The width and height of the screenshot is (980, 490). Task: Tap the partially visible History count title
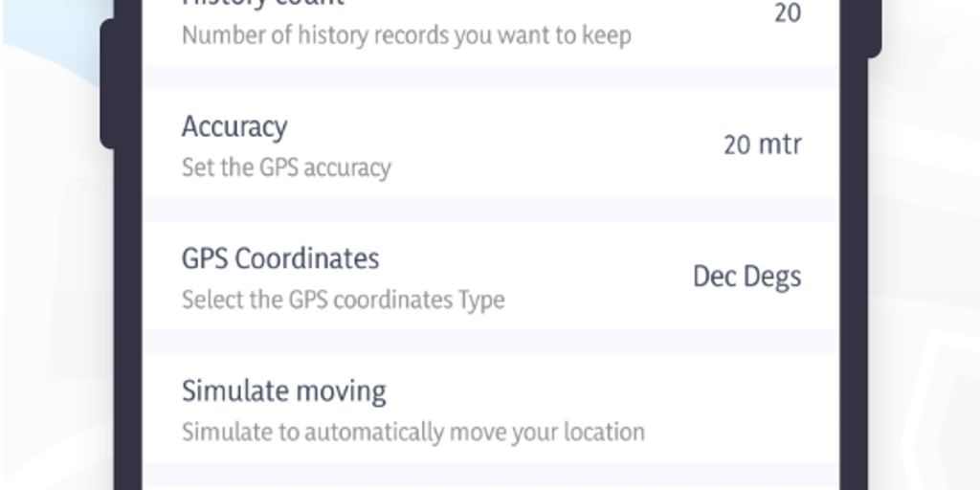coord(262,5)
